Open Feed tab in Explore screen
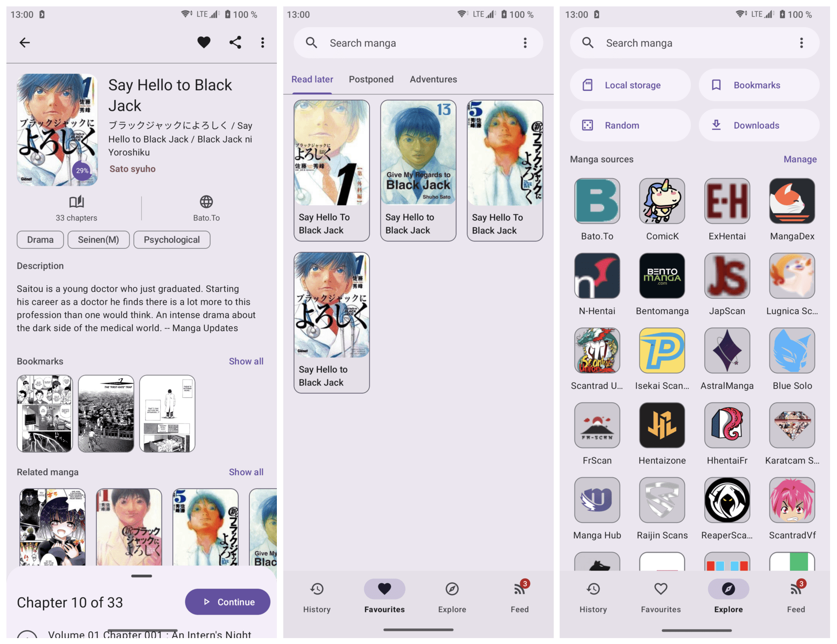 (796, 597)
